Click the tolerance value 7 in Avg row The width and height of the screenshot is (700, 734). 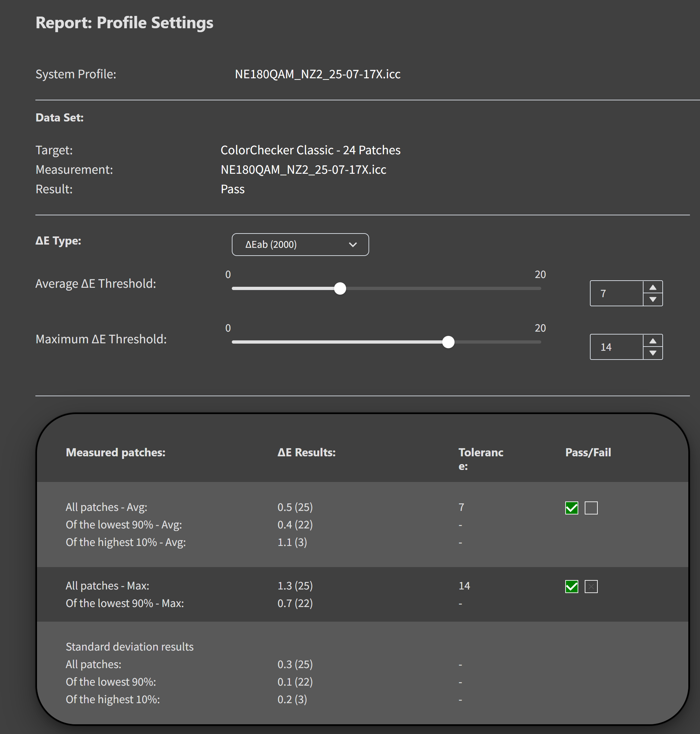(461, 507)
